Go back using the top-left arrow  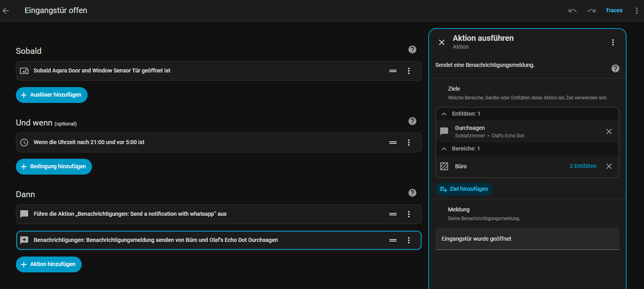(x=6, y=11)
